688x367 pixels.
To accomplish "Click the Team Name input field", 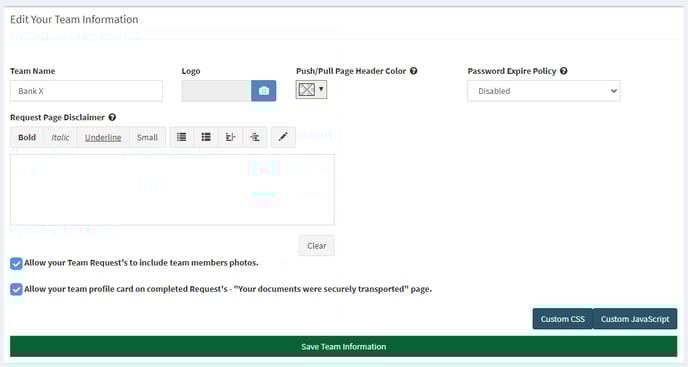I will [86, 91].
